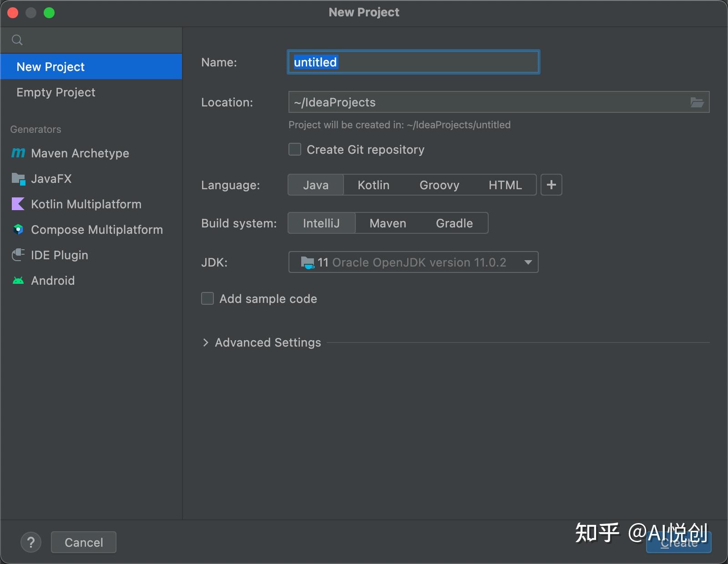Click the plus icon to add language
Viewport: 728px width, 564px height.
click(x=551, y=185)
